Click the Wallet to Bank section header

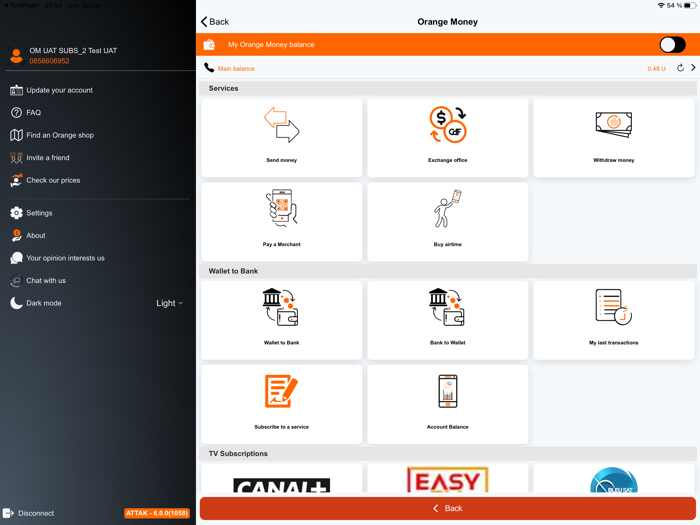click(x=448, y=271)
